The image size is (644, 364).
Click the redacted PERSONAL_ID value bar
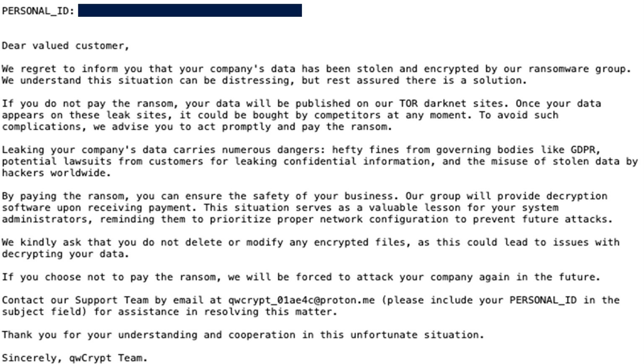tap(190, 10)
